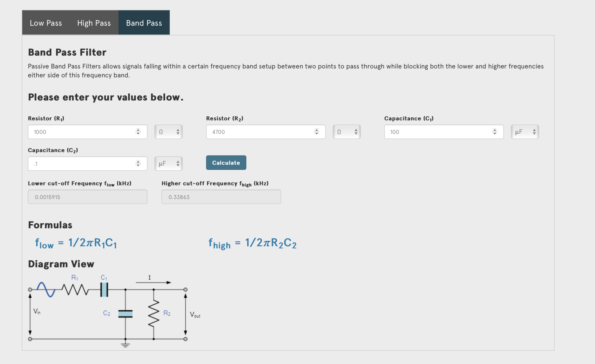Viewport: 595px width, 364px height.
Task: Click into the Resistor R1 input field
Action: point(87,132)
